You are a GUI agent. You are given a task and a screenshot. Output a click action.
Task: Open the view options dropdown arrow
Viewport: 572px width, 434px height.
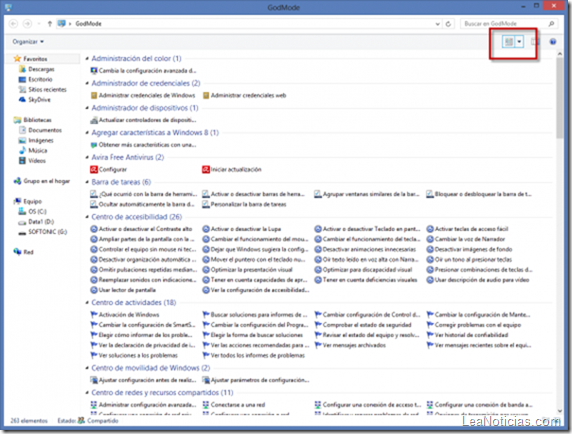(519, 42)
